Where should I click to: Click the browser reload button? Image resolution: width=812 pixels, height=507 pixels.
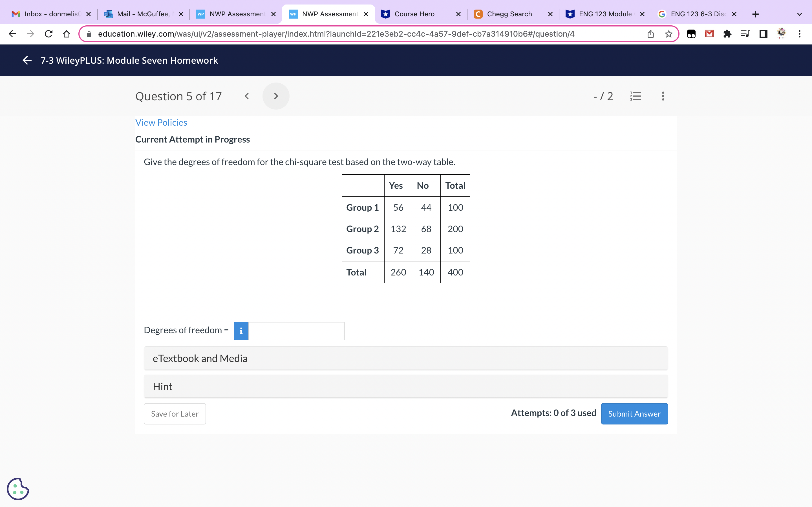click(x=49, y=34)
